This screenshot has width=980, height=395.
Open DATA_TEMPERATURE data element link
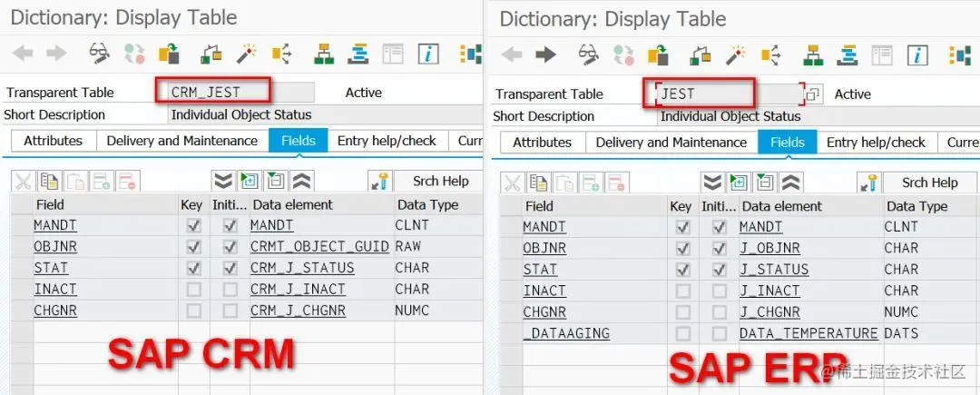[808, 333]
